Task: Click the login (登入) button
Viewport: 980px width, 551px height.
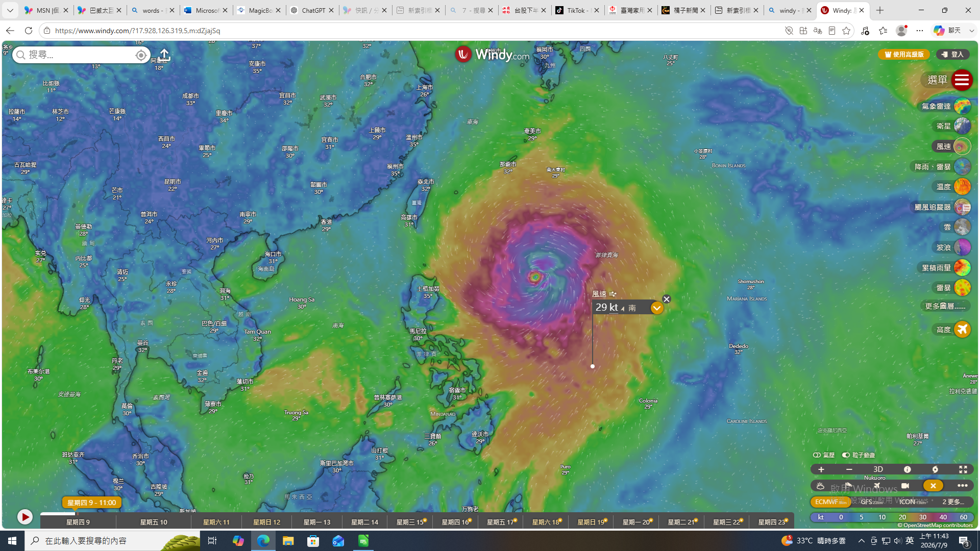Action: 953,55
